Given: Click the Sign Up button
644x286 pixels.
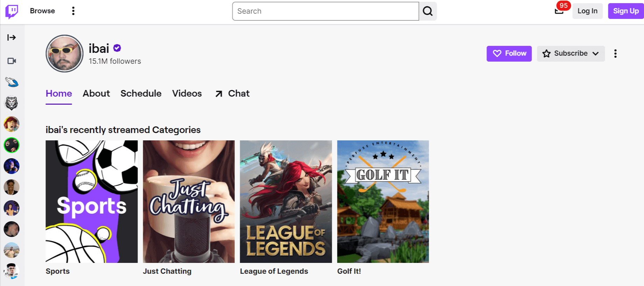Looking at the screenshot, I should 626,11.
